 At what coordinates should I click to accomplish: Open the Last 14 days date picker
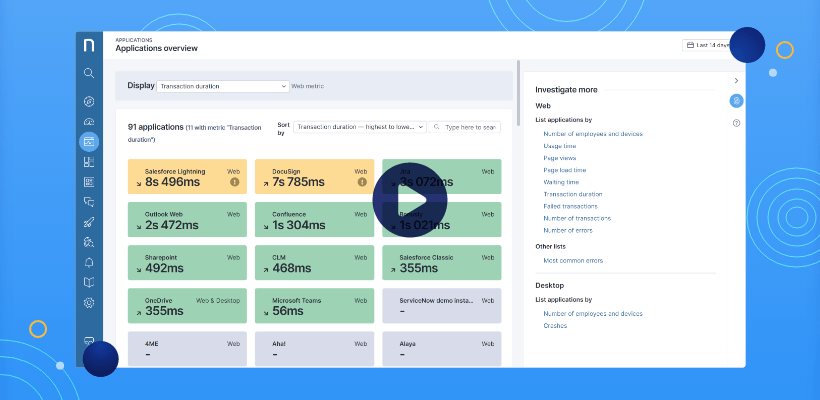coord(707,45)
